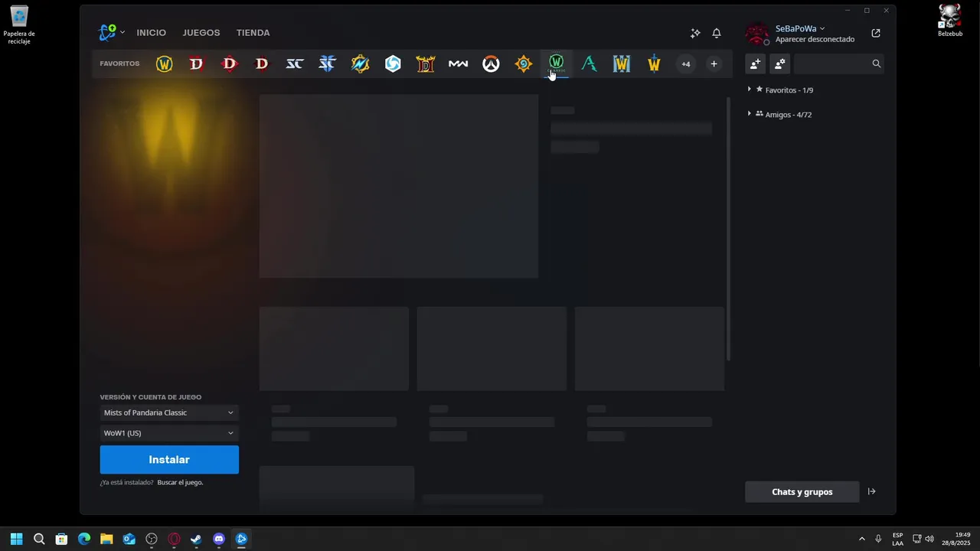Viewport: 980px width, 551px height.
Task: Open the Mists of Pandaria Classic version dropdown
Action: [169, 412]
